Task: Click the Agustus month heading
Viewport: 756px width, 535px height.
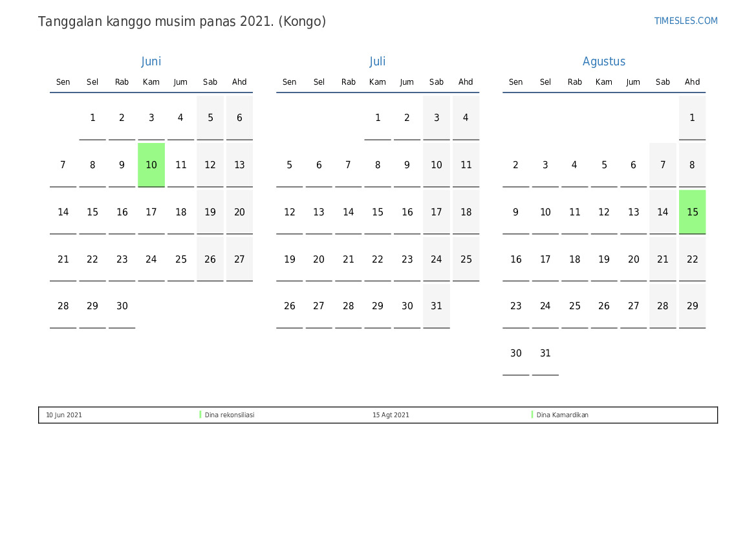Action: point(603,61)
